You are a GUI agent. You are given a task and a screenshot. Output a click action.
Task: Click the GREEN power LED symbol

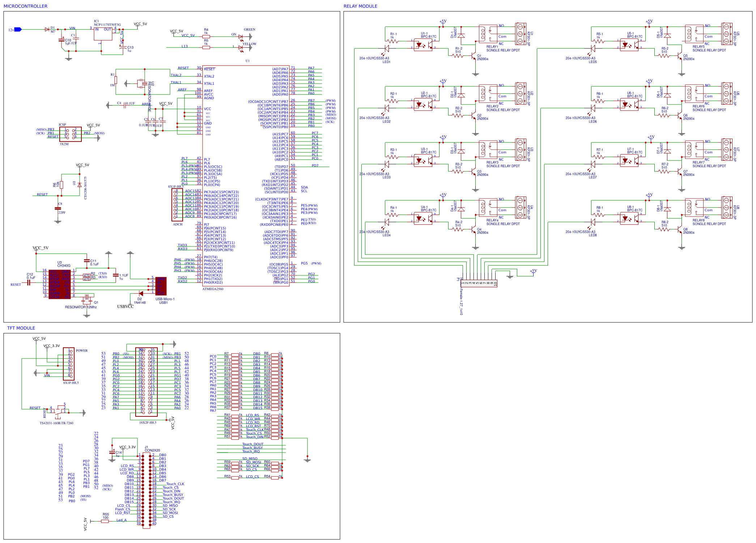241,37
